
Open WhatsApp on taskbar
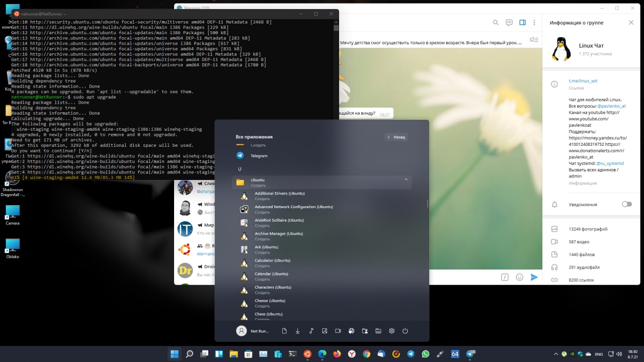click(426, 354)
